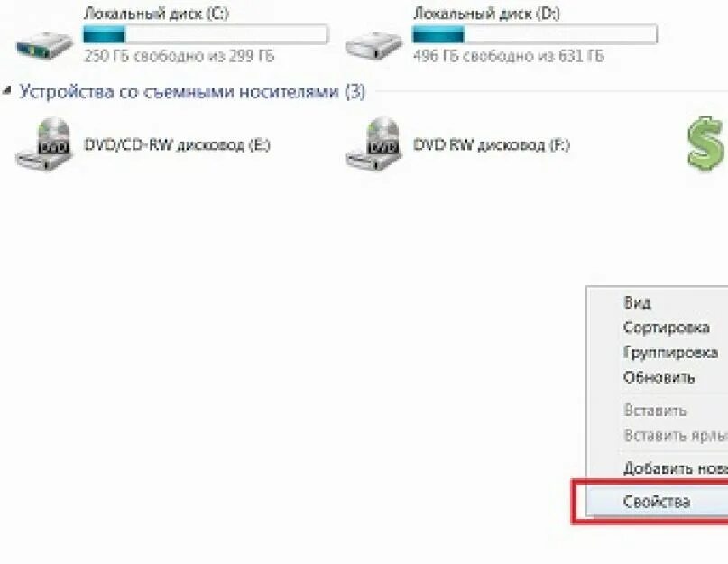
Task: Click the DVD RW дисковод (F:) label
Action: 492,145
